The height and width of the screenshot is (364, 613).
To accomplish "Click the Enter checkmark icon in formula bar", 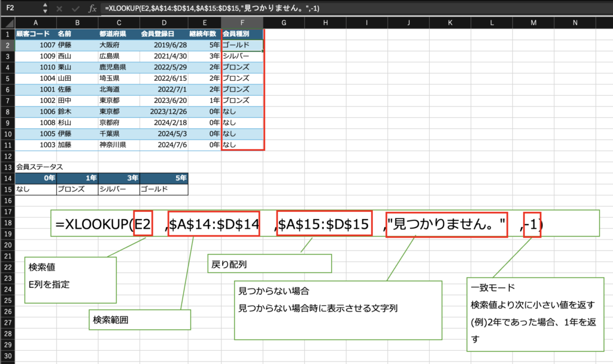I will click(x=75, y=9).
